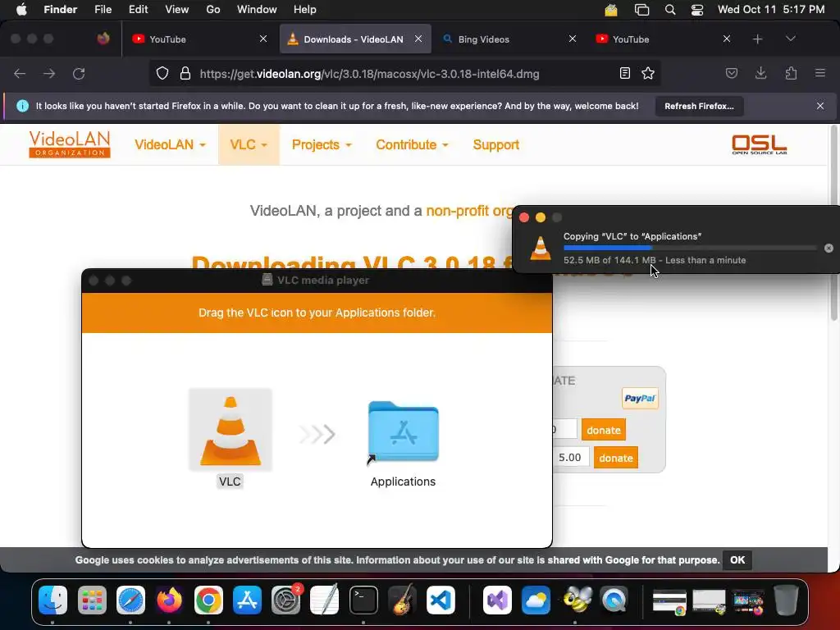The height and width of the screenshot is (630, 840).
Task: Click the VideoLAN organization logo
Action: click(70, 144)
